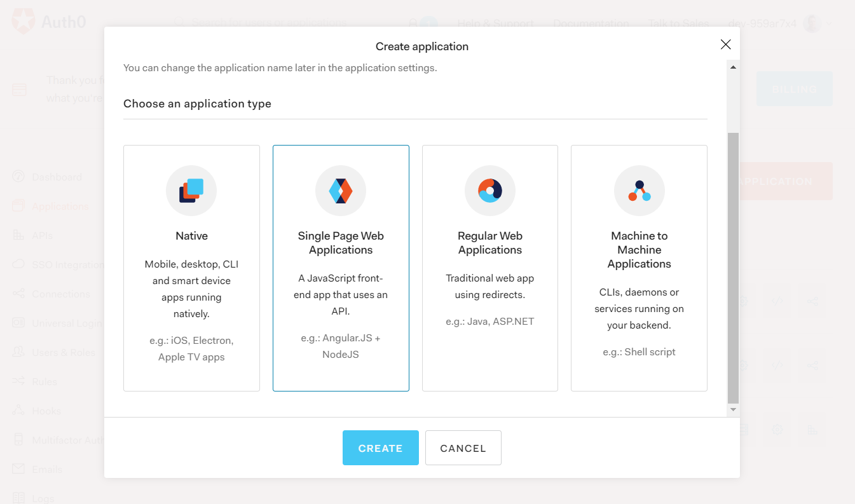Screen dimensions: 855x504
Task: Click the Machine to Machine Applications icon
Action: pyautogui.click(x=639, y=191)
